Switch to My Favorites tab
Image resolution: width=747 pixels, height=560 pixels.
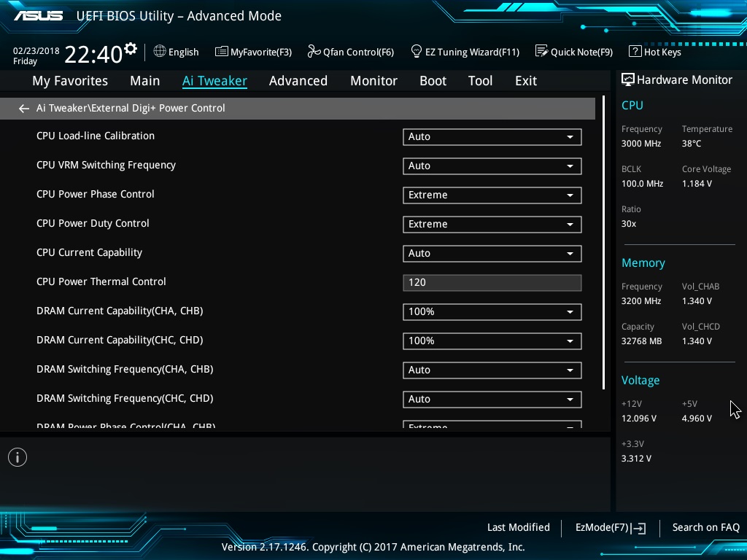70,81
